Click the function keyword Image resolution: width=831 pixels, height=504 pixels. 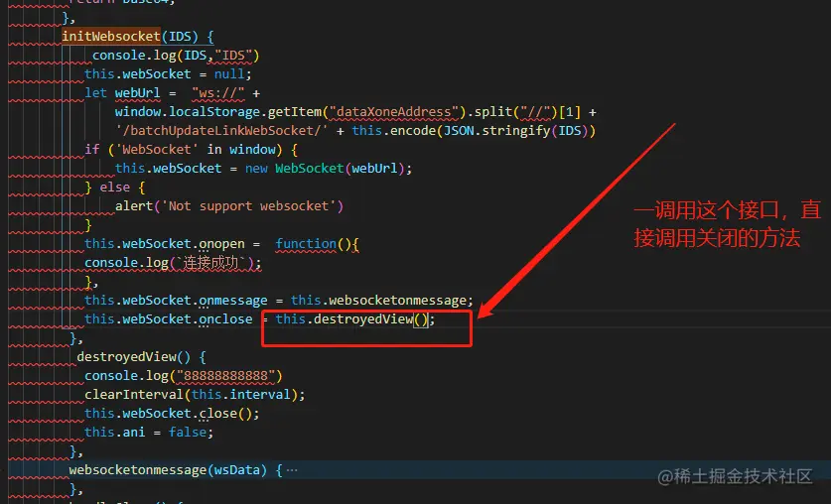pyautogui.click(x=306, y=244)
